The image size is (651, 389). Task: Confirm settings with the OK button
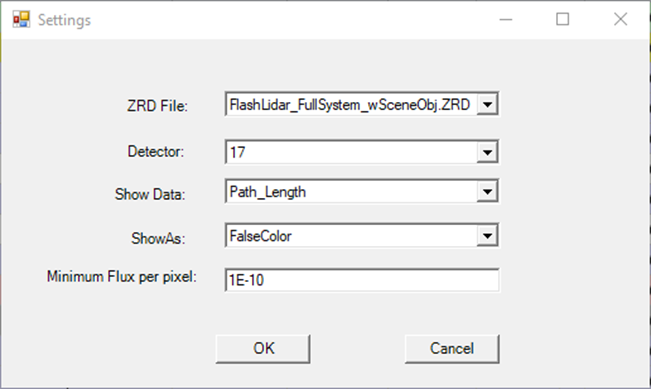[x=263, y=349]
